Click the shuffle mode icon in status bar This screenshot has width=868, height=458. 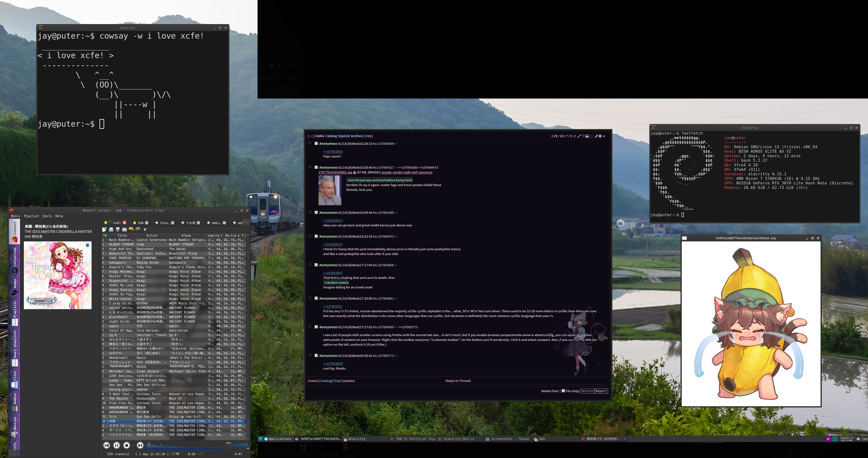click(x=178, y=454)
